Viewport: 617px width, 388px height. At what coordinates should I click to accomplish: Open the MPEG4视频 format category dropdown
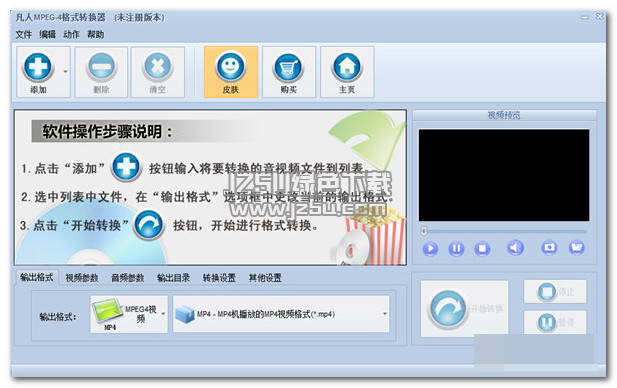pyautogui.click(x=129, y=314)
